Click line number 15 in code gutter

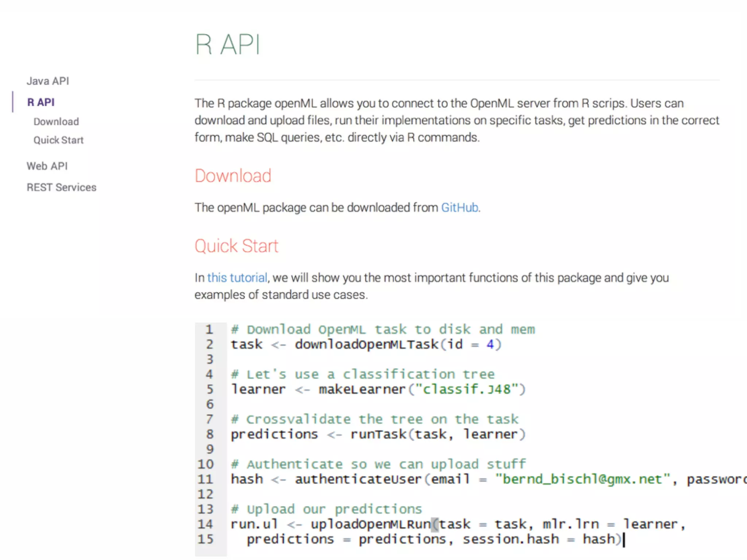pyautogui.click(x=205, y=539)
